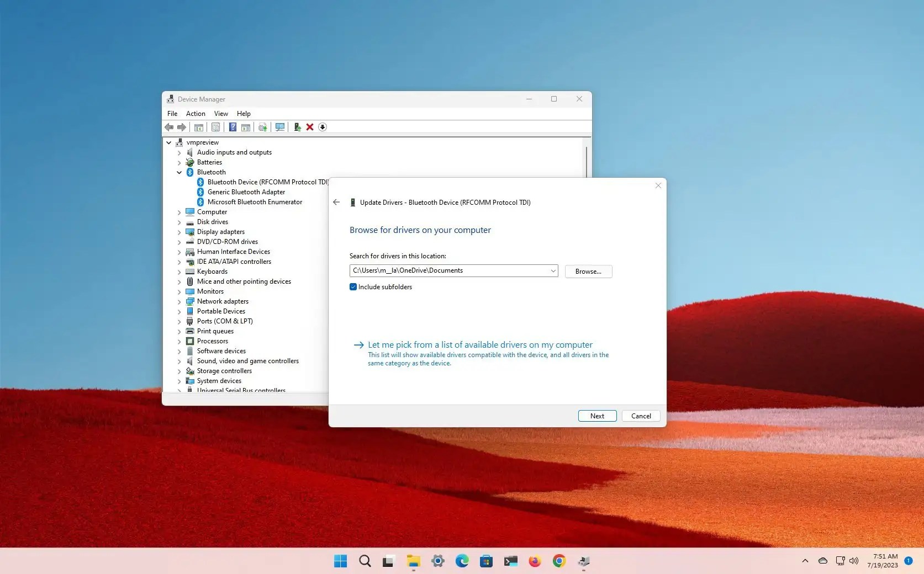This screenshot has width=924, height=574.
Task: Open the Action menu
Action: (195, 113)
